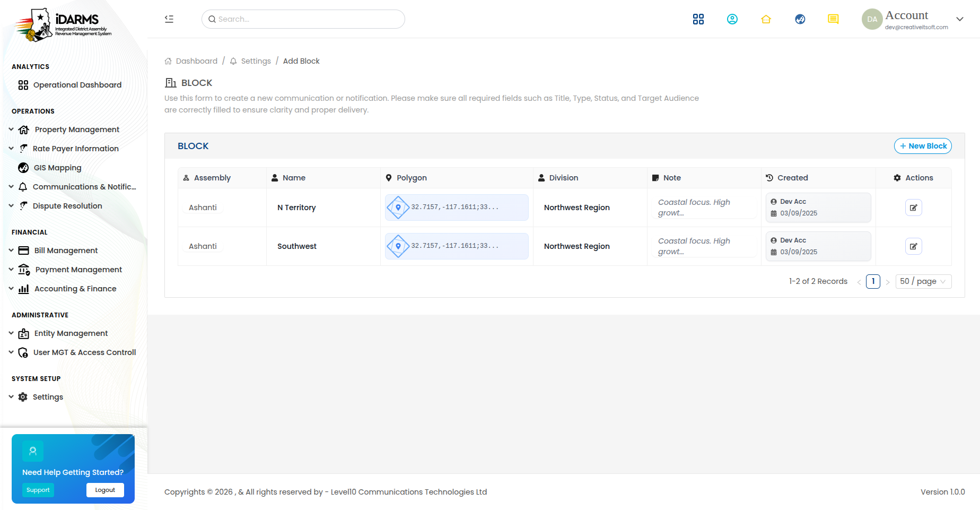Expand Property Management menu
The image size is (980, 510).
pos(11,129)
